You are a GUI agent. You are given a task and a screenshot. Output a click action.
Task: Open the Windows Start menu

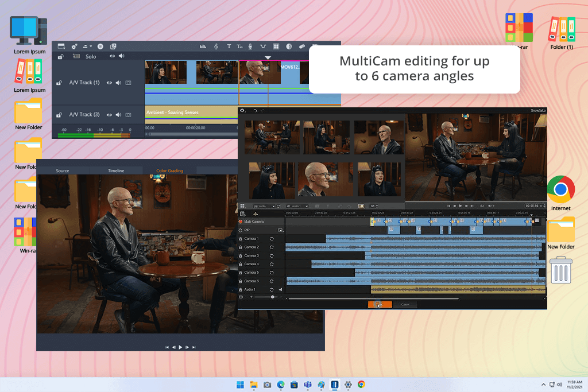241,385
